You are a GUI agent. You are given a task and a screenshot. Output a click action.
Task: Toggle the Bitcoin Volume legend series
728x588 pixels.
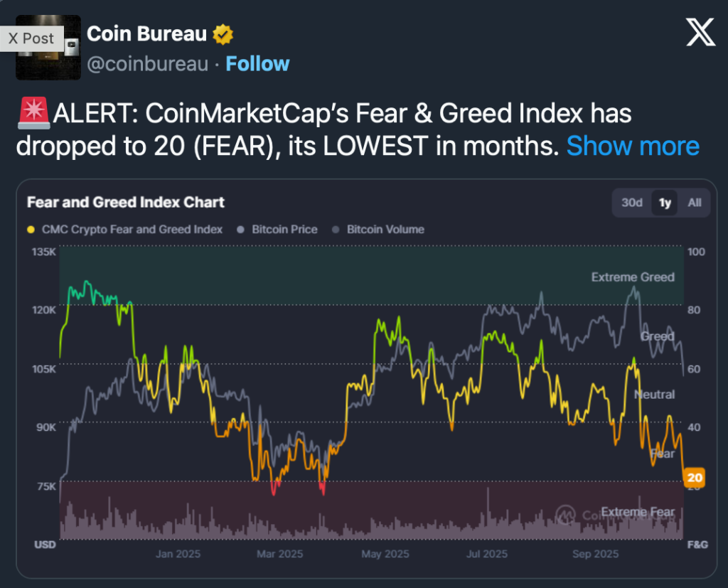pyautogui.click(x=385, y=230)
